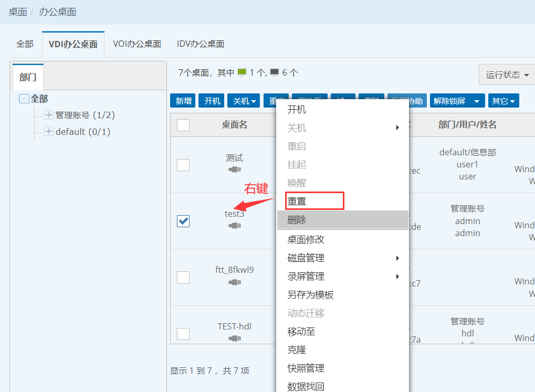Click the USB icon under TEST-hdl
Viewport: 535px width, 392px height.
(235, 338)
